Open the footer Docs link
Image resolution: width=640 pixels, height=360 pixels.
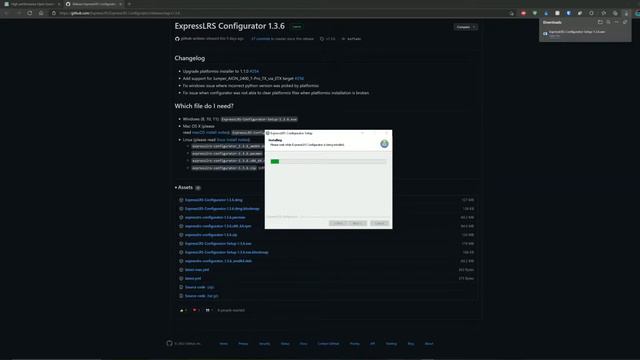[x=303, y=344]
